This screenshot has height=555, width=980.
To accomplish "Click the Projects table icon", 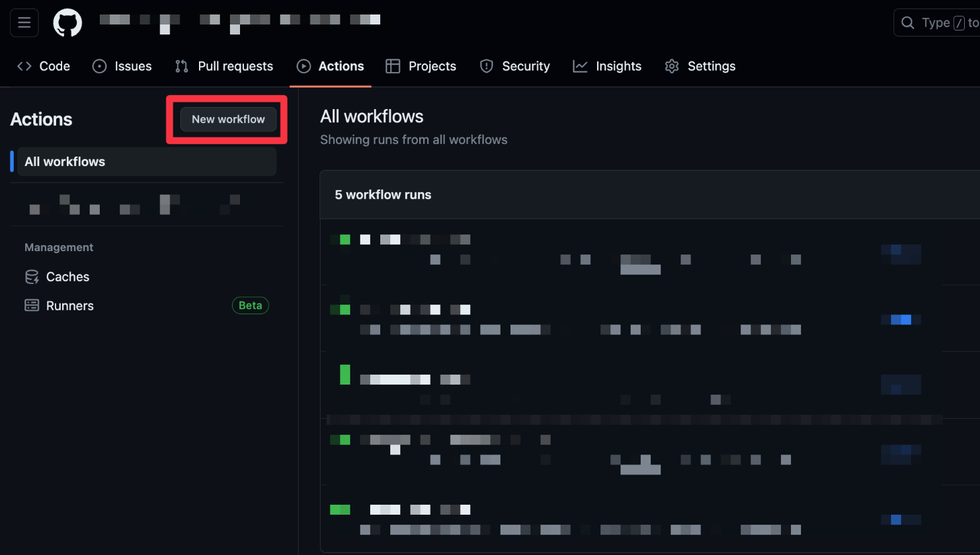I will pyautogui.click(x=393, y=66).
